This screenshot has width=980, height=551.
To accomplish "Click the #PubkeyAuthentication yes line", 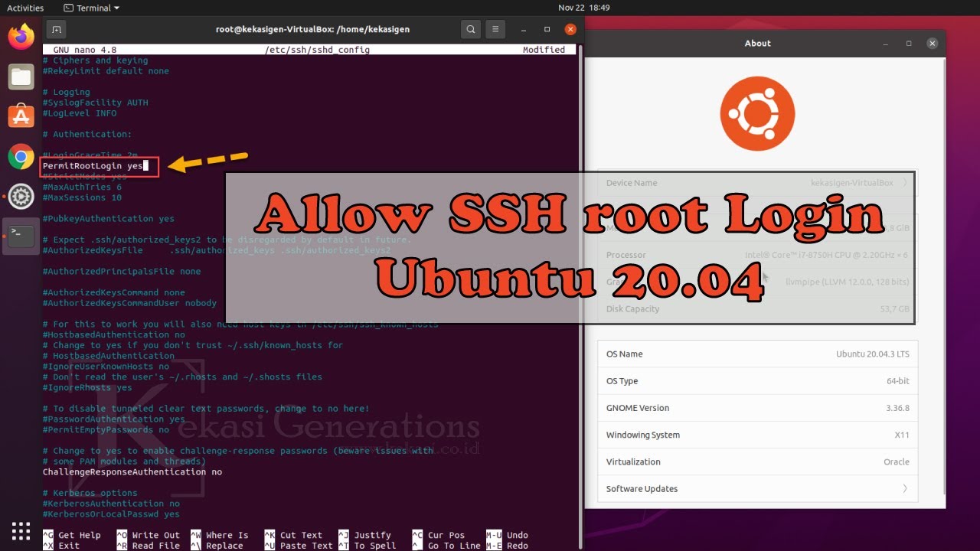I will click(109, 218).
